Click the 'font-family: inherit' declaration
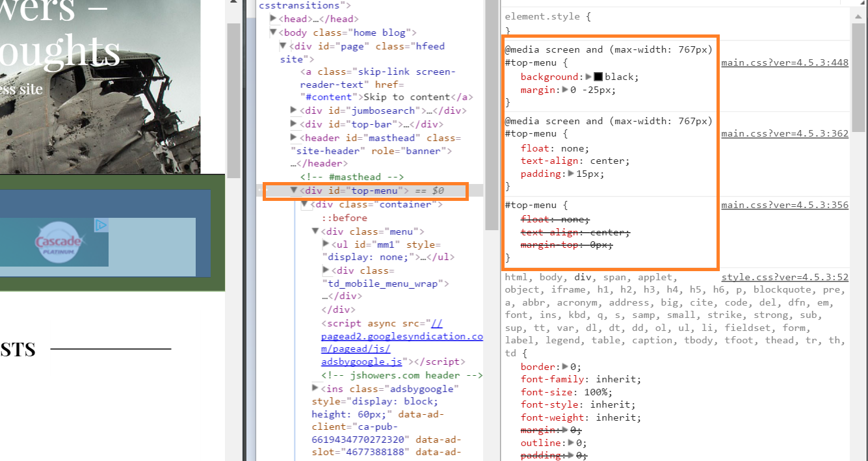Viewport: 868px width, 461px height. point(581,380)
